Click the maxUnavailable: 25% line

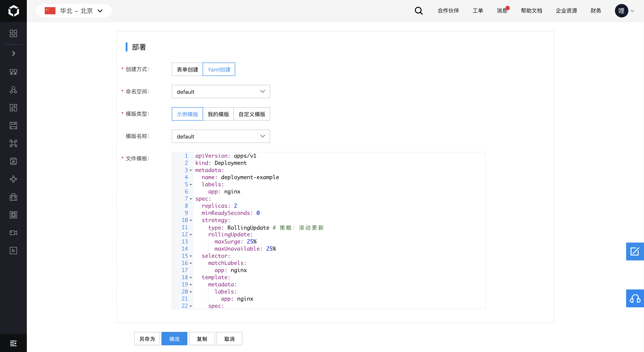click(245, 249)
